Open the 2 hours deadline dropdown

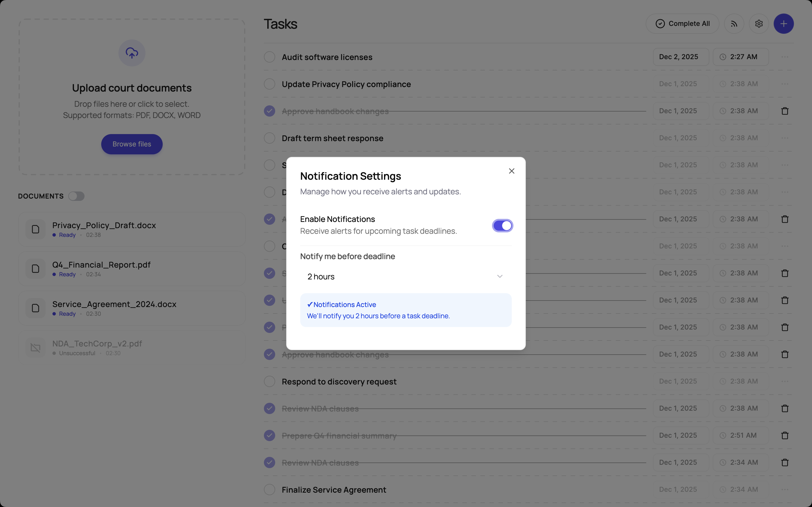[x=405, y=277]
